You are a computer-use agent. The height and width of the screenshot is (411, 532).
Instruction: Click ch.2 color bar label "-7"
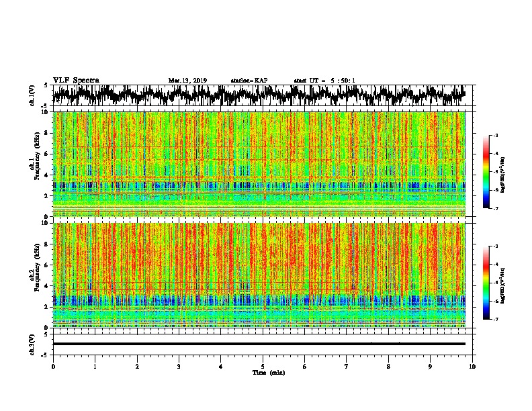coord(495,320)
